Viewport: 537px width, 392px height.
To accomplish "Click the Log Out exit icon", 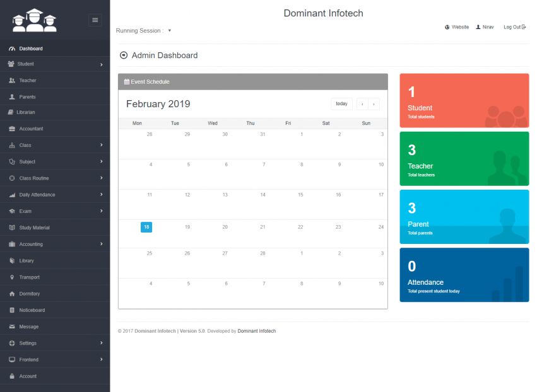I will coord(524,27).
